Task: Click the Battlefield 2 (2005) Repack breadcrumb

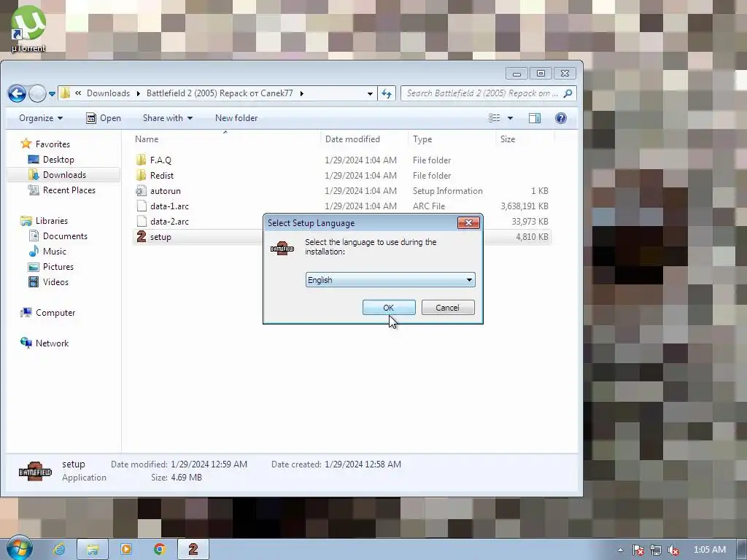Action: tap(220, 93)
